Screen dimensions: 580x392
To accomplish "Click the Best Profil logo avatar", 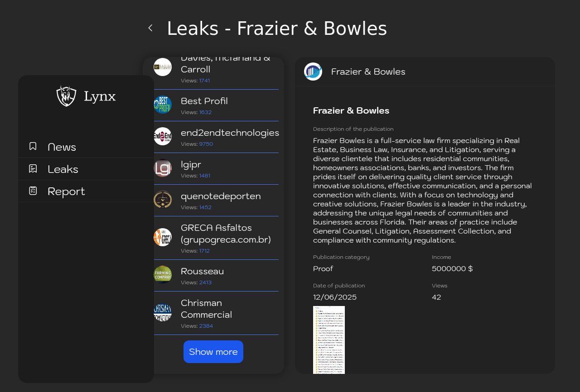I will tap(163, 105).
